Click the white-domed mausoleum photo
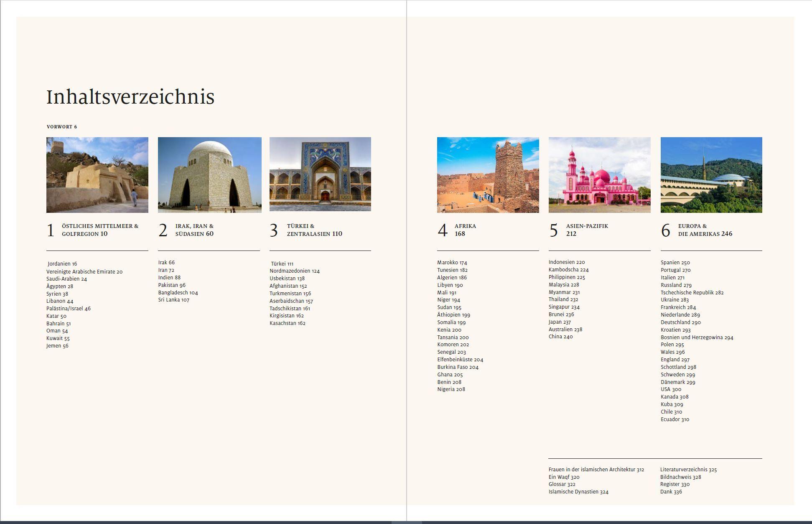Screen dimensions: 812x524 point(209,175)
